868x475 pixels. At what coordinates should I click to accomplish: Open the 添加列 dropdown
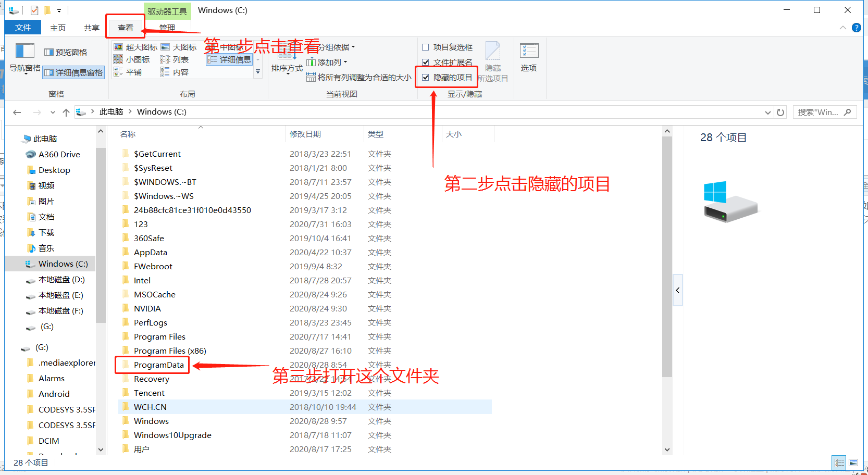[327, 62]
